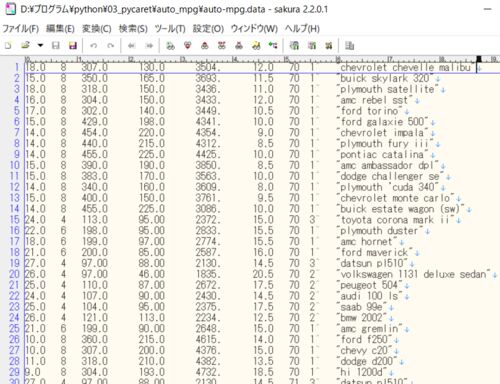Click the text "plymouth fury iii"
Screen dimensions: 500x384
tap(385, 144)
